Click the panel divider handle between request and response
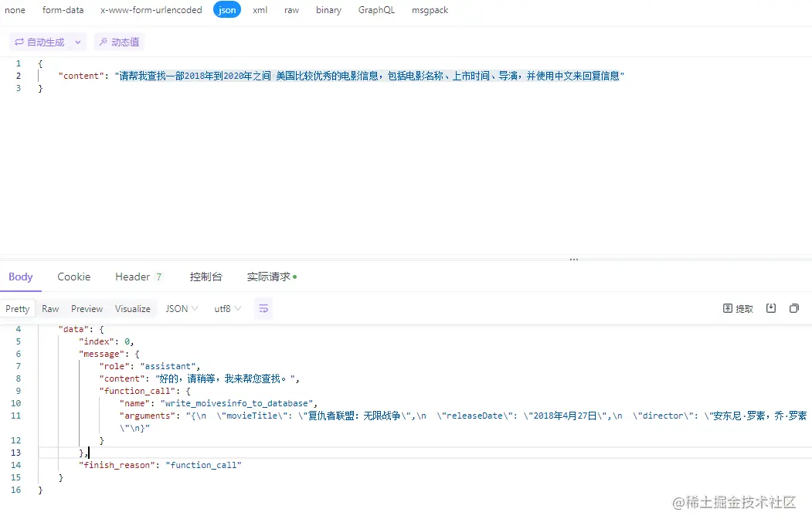 [573, 260]
